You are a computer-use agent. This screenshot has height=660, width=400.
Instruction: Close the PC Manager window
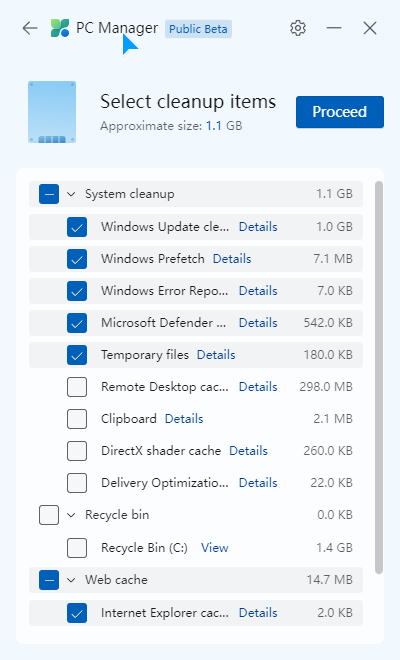pos(370,28)
